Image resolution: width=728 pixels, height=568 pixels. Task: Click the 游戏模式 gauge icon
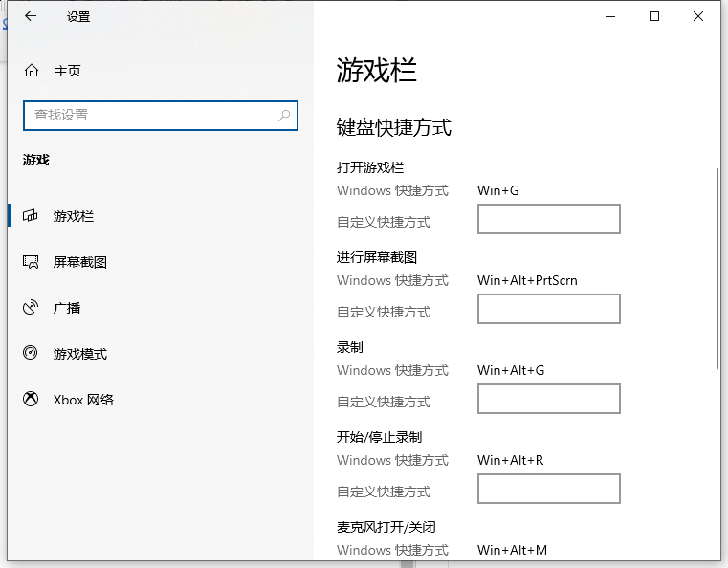coord(32,354)
